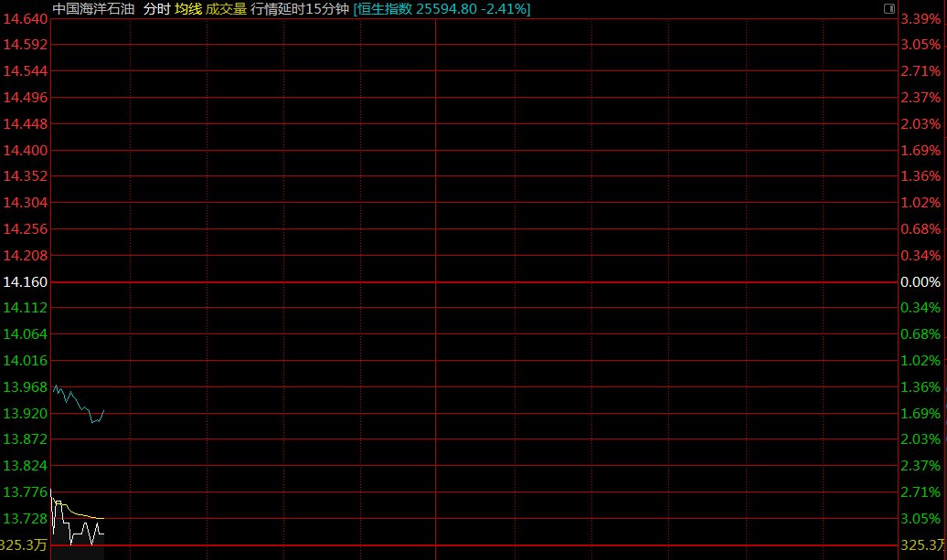Click the 13.920 price label on left axis
The height and width of the screenshot is (560, 947).
click(x=26, y=413)
